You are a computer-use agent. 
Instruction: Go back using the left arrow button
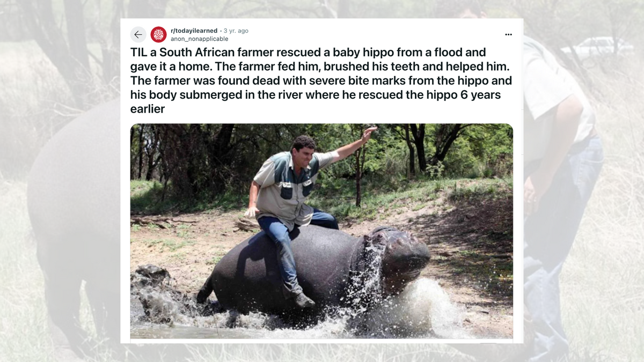coord(138,34)
